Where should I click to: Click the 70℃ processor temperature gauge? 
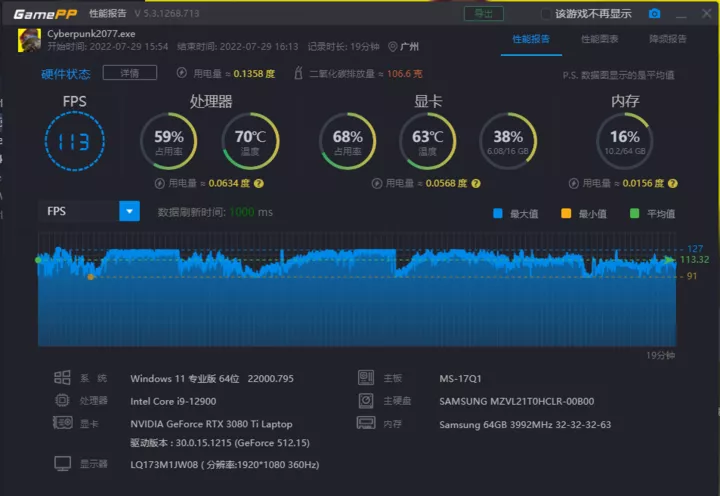(x=250, y=141)
